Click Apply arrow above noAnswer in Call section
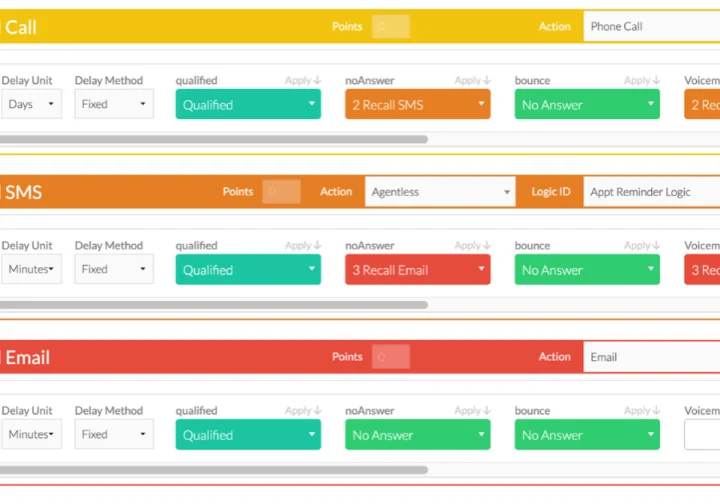The image size is (720, 504). pyautogui.click(x=472, y=80)
